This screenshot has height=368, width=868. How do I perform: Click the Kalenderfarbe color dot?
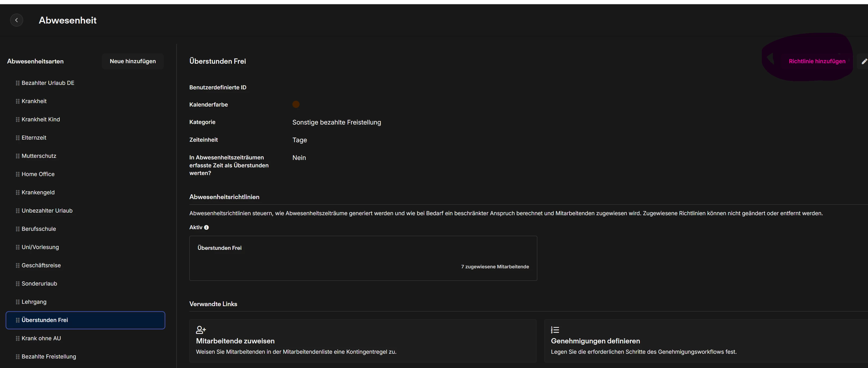pyautogui.click(x=296, y=105)
